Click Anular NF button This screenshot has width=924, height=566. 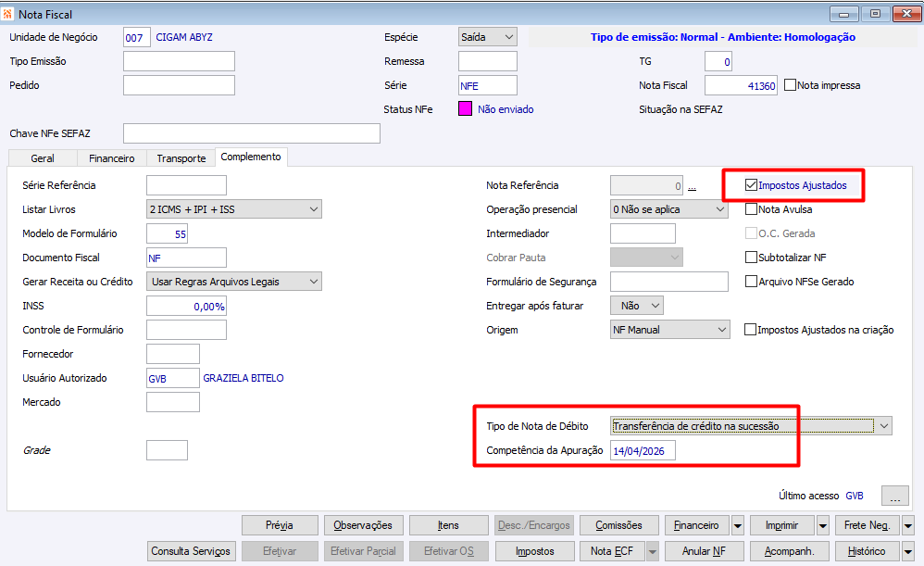[705, 551]
